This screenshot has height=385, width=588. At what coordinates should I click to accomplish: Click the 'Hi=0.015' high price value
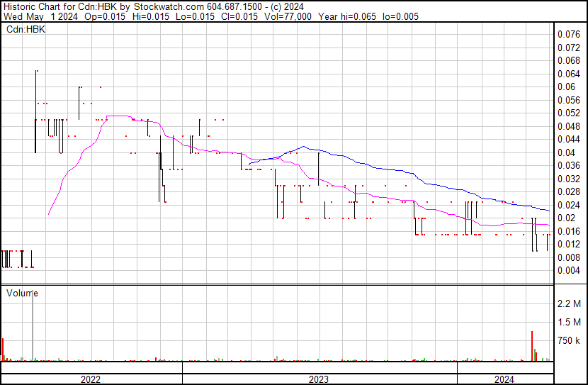(150, 16)
